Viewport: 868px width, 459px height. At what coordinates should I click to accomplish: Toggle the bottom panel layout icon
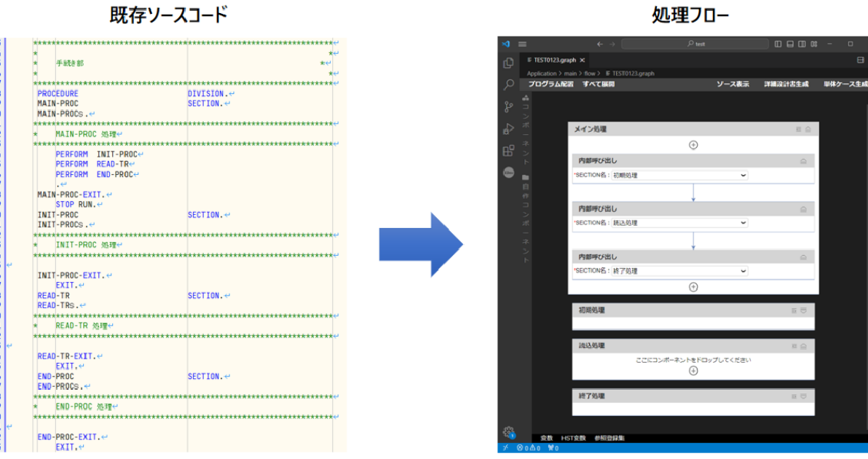(790, 44)
